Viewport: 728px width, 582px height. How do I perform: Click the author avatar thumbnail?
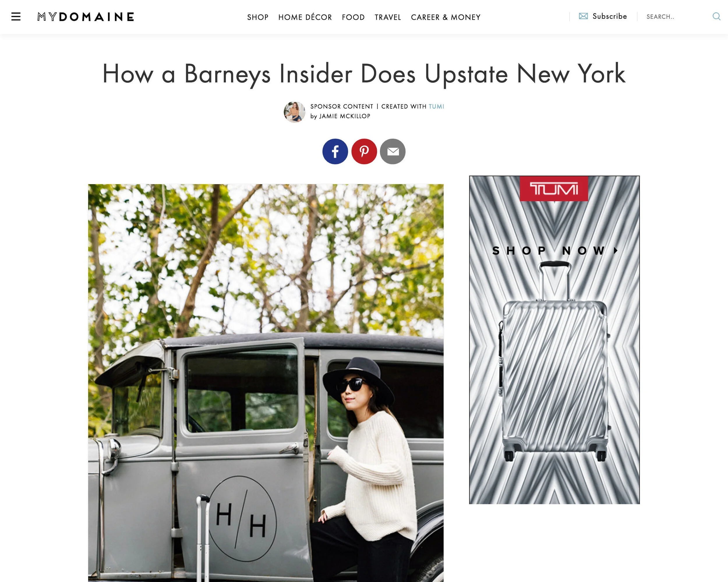(x=294, y=112)
